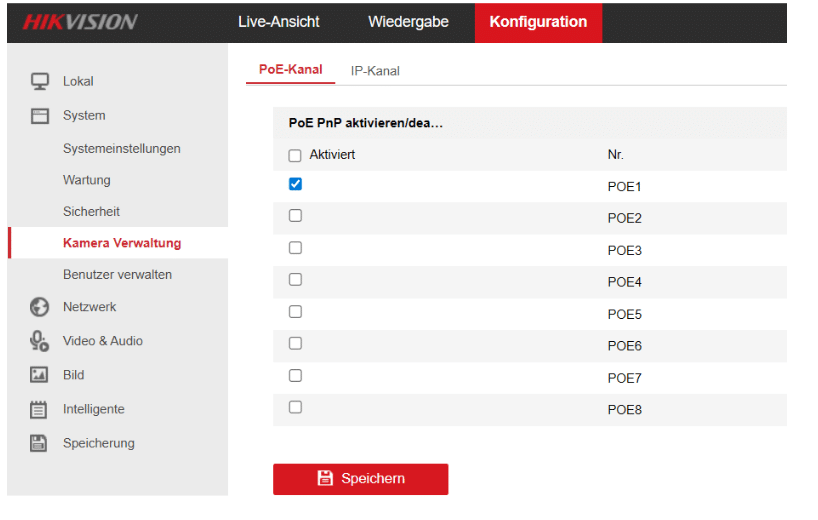818x520 pixels.
Task: Go to Systemeinstellungen in the sidebar
Action: pos(121,148)
